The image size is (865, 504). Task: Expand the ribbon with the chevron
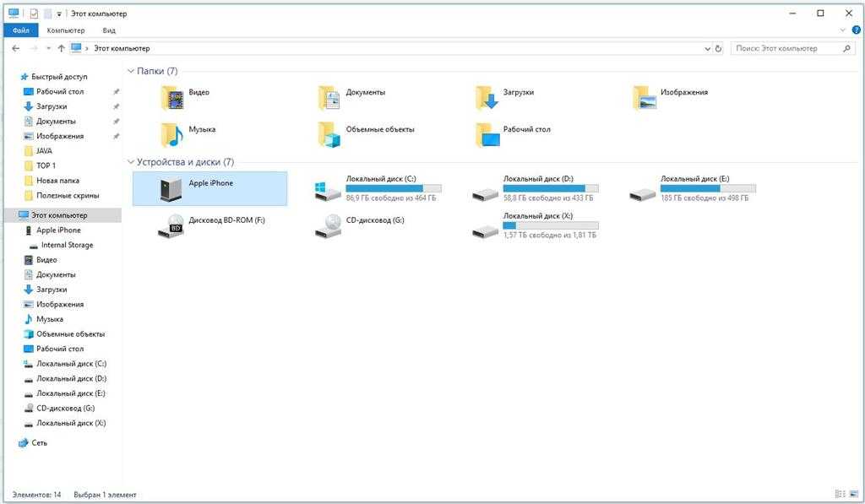(x=842, y=30)
